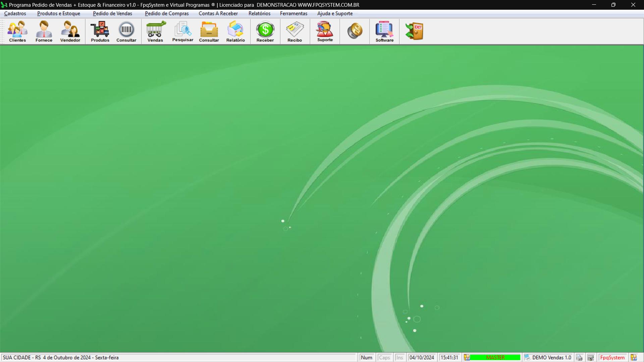Start a sale with the Vendas cart icon
The height and width of the screenshot is (362, 644).
[x=155, y=32]
